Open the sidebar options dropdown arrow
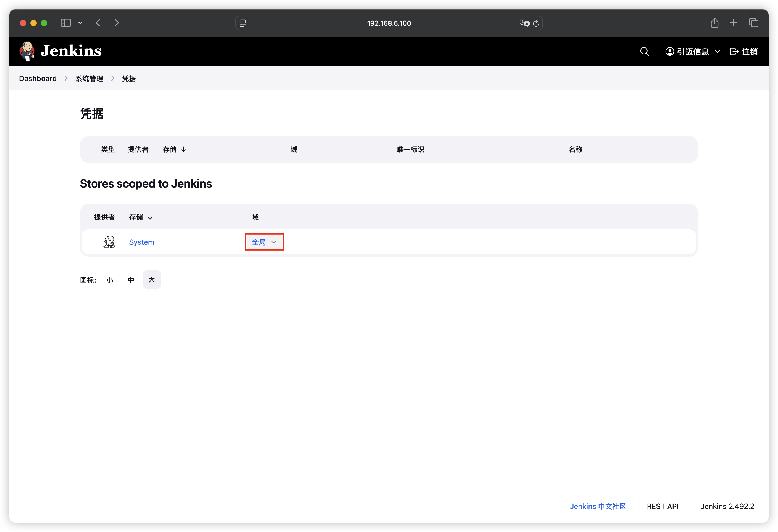778x532 pixels. [x=80, y=23]
